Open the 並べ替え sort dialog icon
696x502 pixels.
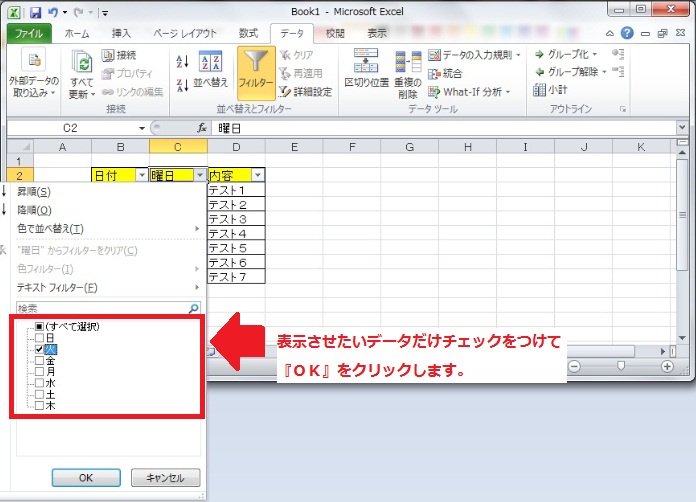click(210, 61)
